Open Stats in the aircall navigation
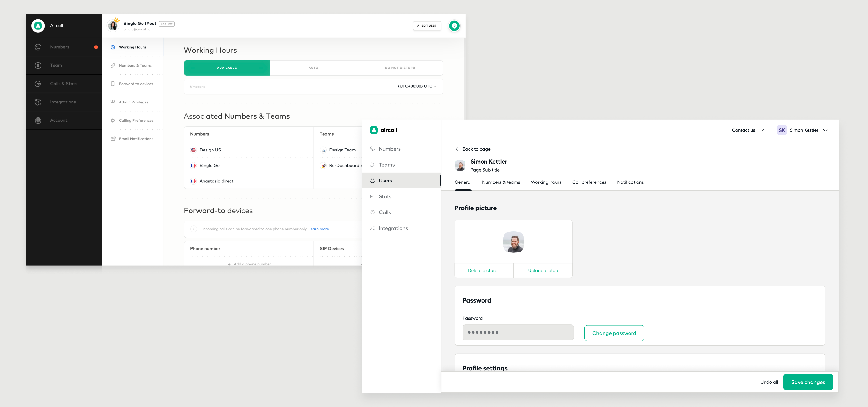The image size is (868, 407). [x=386, y=196]
